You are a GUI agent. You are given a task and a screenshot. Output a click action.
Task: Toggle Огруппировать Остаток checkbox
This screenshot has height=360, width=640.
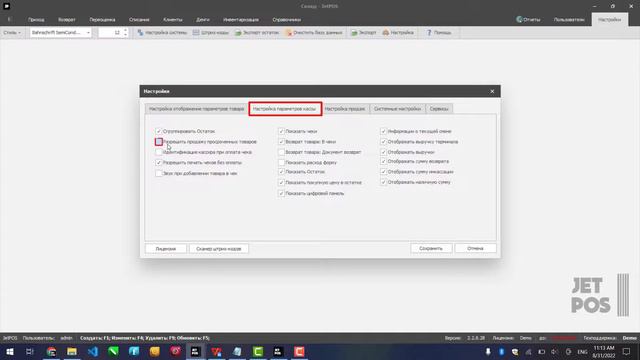tap(159, 131)
